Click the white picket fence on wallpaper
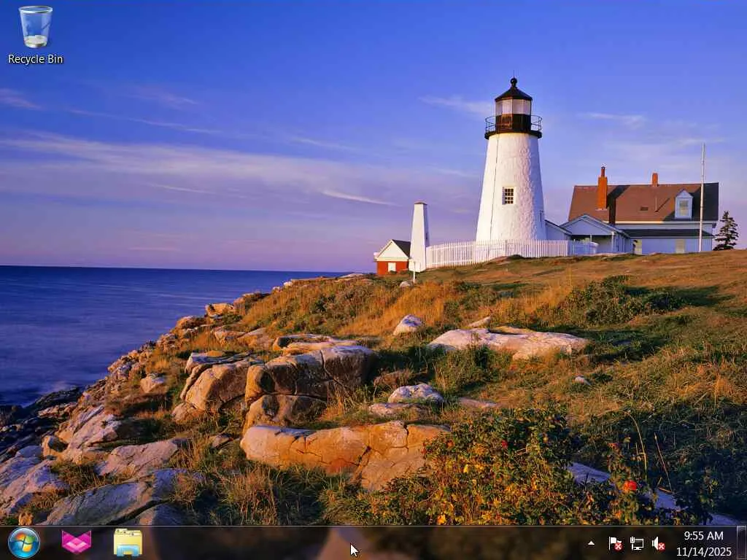This screenshot has height=560, width=747. pyautogui.click(x=510, y=252)
